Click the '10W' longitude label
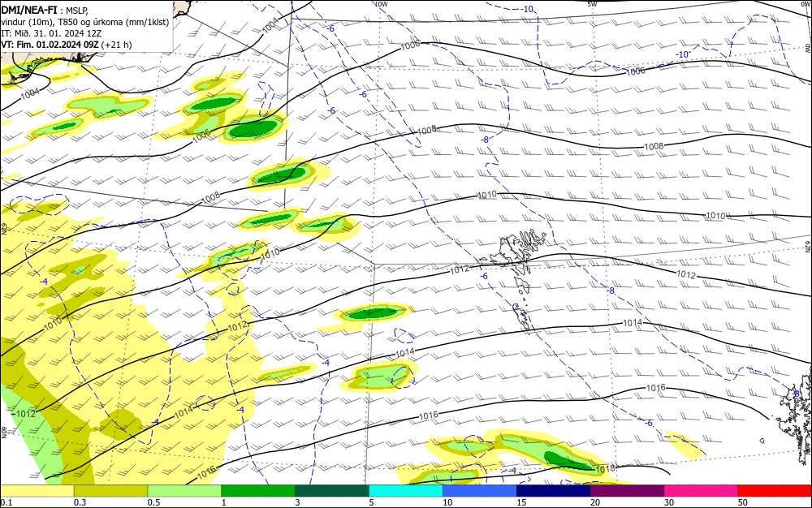 381,4
